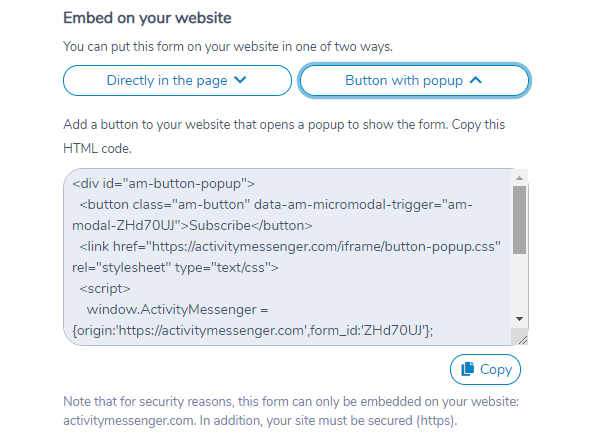Viewport: 600px width, 434px height.
Task: Click the "Embed on your website" heading
Action: 147,18
